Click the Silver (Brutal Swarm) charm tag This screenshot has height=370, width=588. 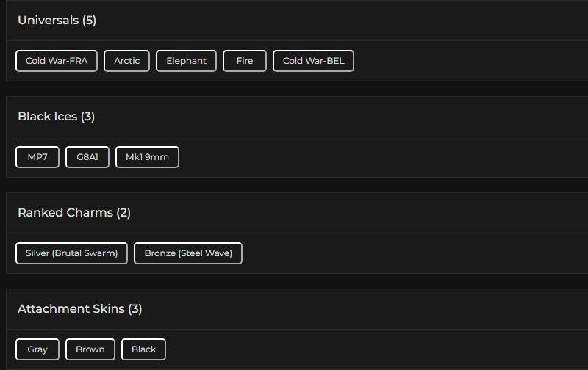pos(71,253)
